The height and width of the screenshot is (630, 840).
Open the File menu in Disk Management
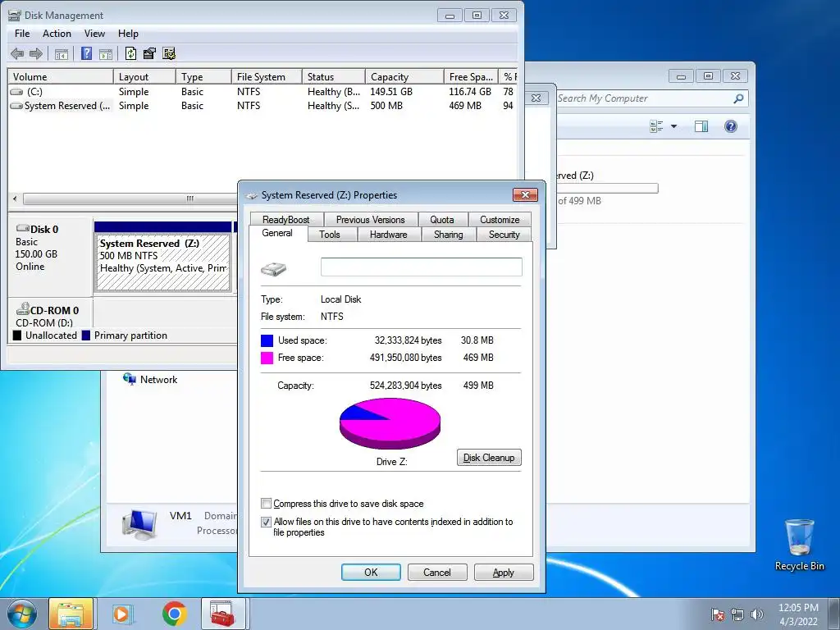(22, 33)
